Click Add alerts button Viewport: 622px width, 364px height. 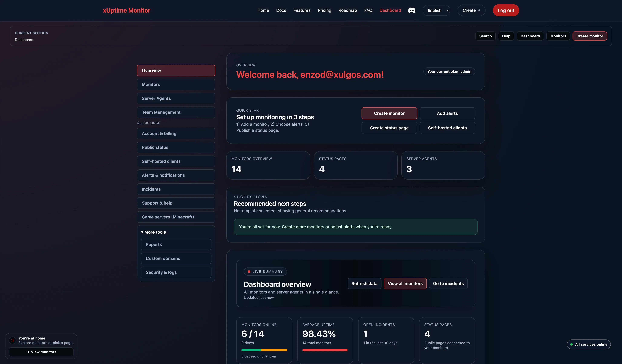pyautogui.click(x=447, y=113)
